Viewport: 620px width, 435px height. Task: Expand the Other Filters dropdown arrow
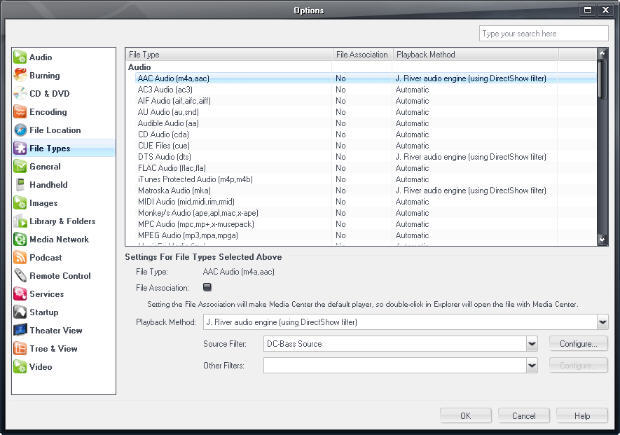[x=532, y=365]
